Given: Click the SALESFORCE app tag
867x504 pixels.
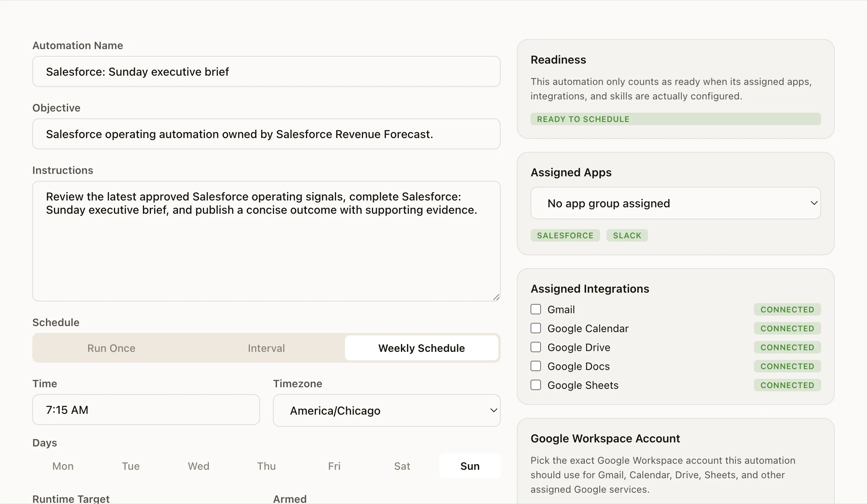Looking at the screenshot, I should point(565,235).
